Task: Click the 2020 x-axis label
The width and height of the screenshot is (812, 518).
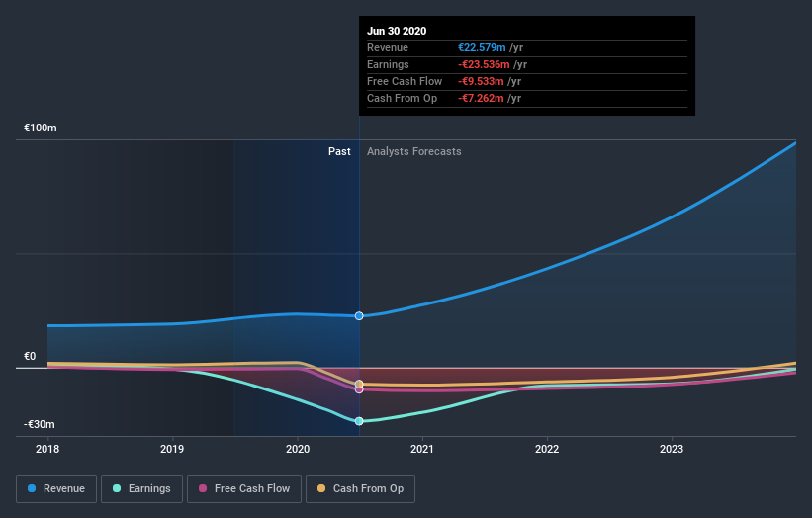Action: click(298, 449)
